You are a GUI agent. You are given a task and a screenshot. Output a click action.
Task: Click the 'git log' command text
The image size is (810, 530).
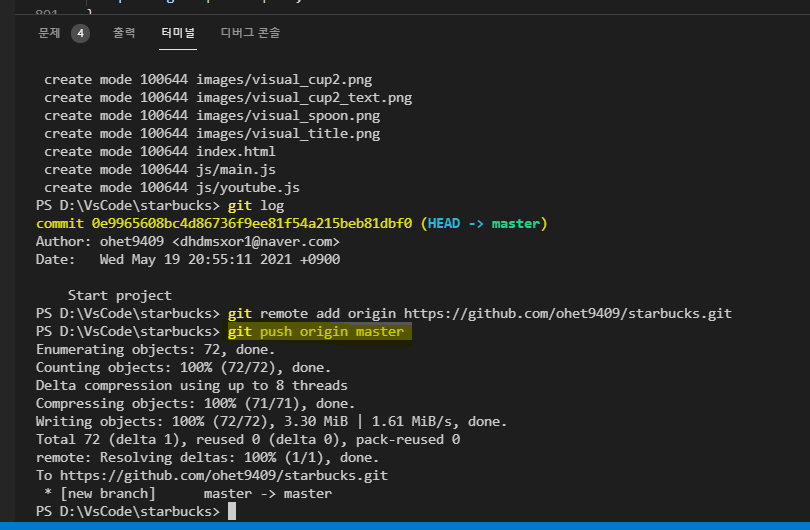tap(256, 206)
